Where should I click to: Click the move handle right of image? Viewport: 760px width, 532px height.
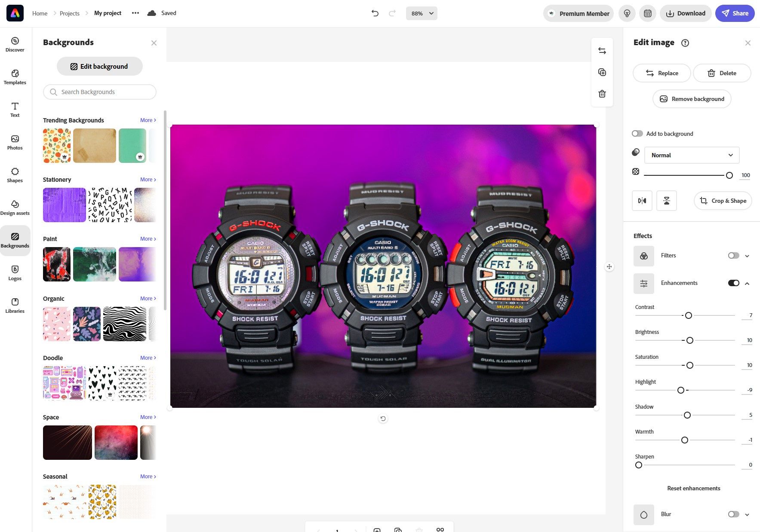[609, 267]
